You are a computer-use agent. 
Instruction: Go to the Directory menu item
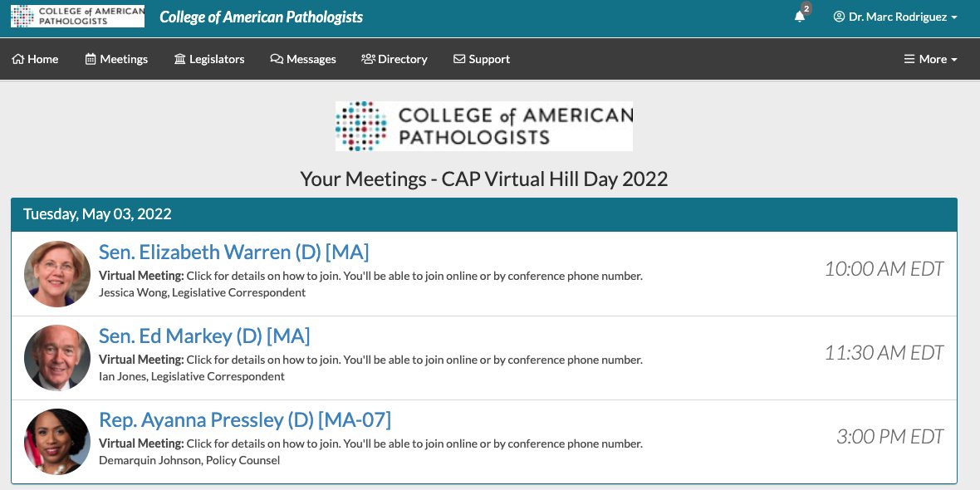[394, 59]
